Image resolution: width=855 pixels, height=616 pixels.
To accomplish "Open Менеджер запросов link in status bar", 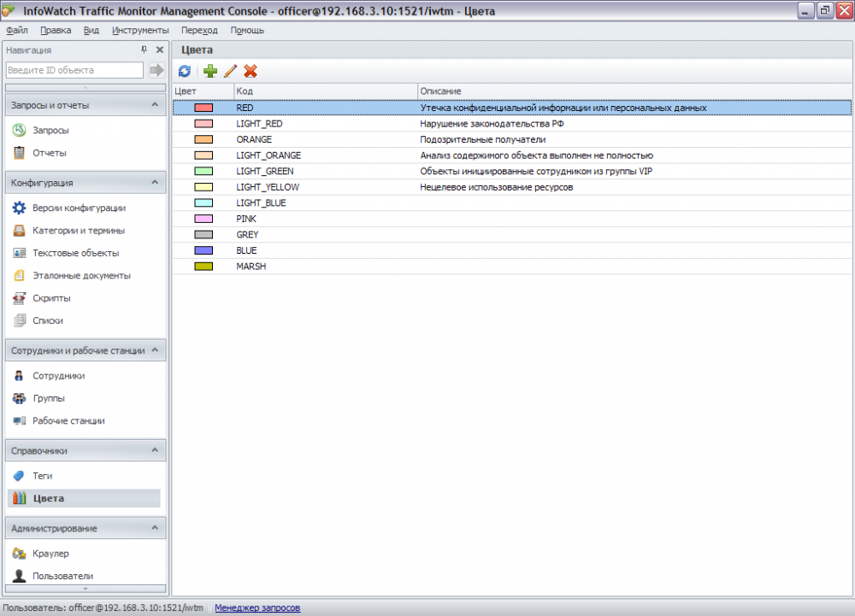I will coord(257,607).
